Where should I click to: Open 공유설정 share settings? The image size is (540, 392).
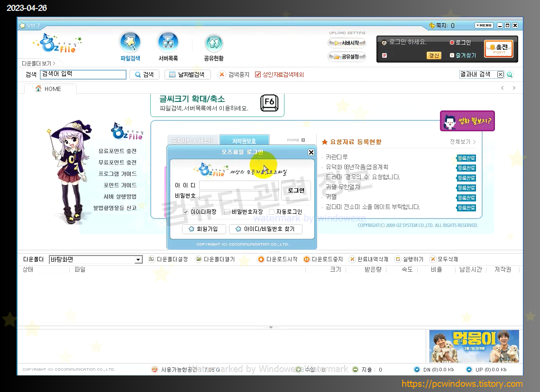[347, 56]
